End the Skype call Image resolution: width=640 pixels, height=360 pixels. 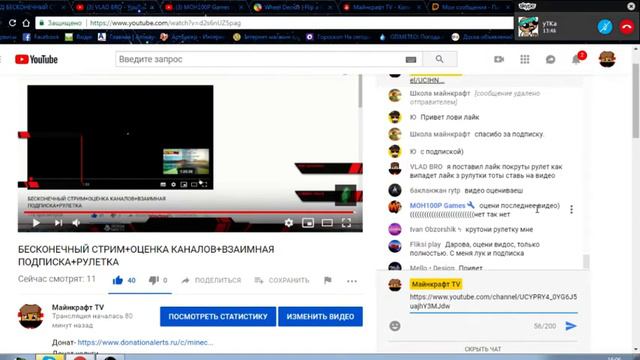coord(627,27)
